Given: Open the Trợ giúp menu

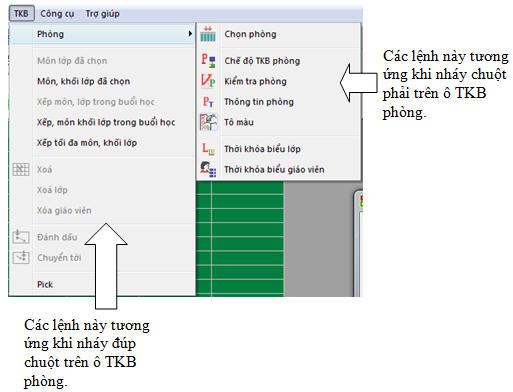Looking at the screenshot, I should 102,14.
